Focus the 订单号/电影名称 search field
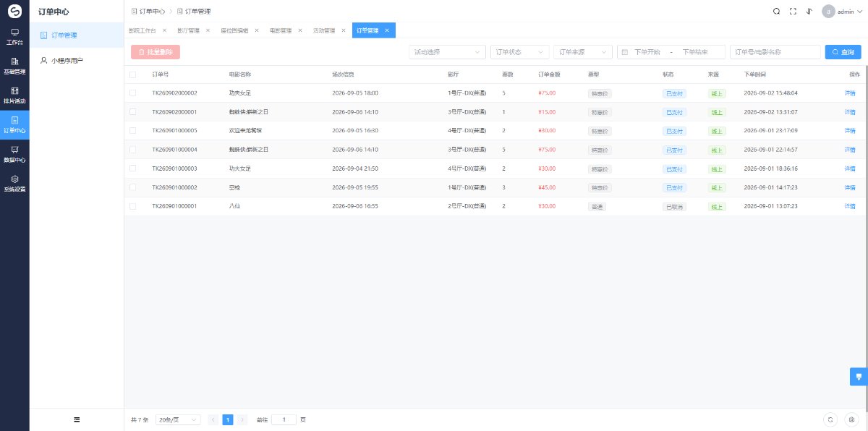This screenshot has width=868, height=431. tap(775, 52)
